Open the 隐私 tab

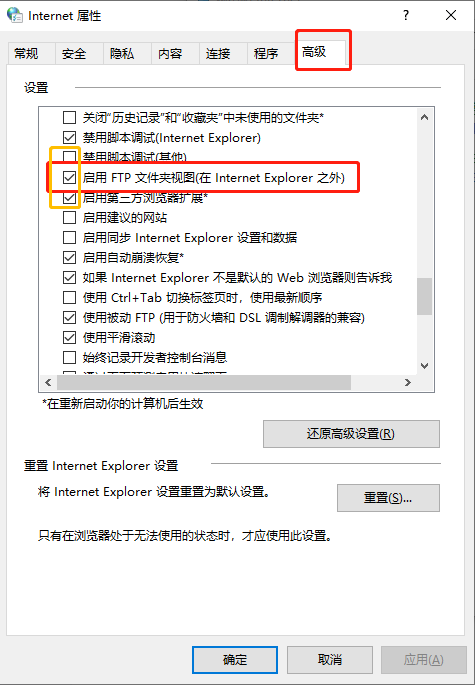click(122, 54)
